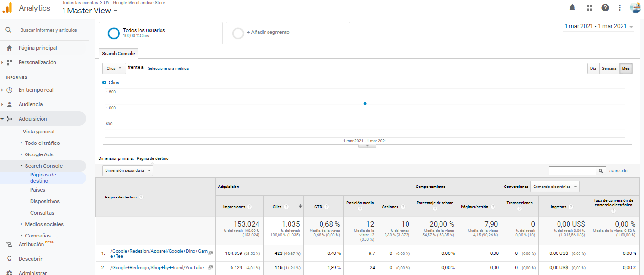The image size is (644, 275).
Task: Open the Dino Game Tee landing page link
Action: click(159, 253)
